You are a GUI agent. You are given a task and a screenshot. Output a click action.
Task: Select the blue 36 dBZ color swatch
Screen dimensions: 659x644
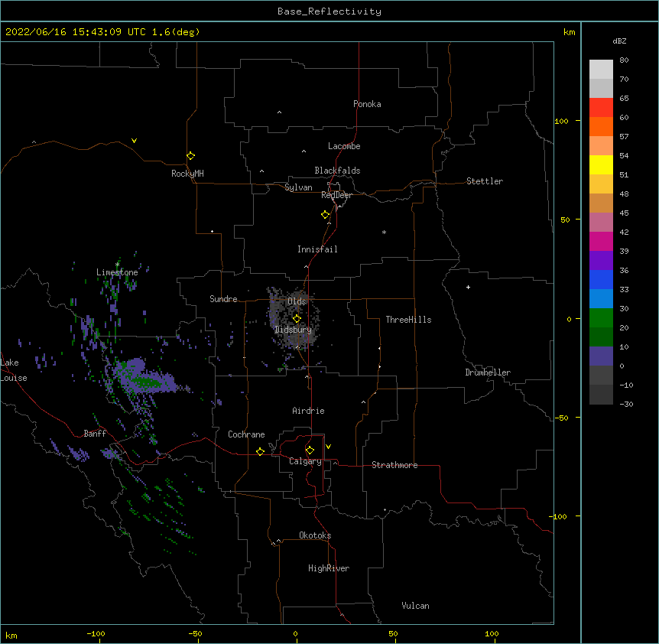(601, 279)
